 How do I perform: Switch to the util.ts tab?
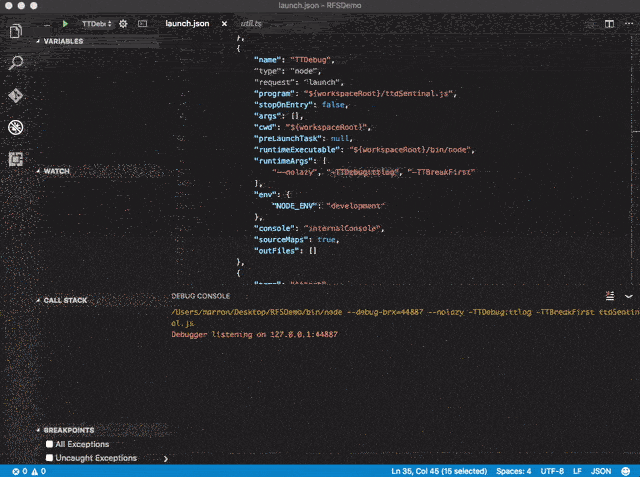(251, 24)
